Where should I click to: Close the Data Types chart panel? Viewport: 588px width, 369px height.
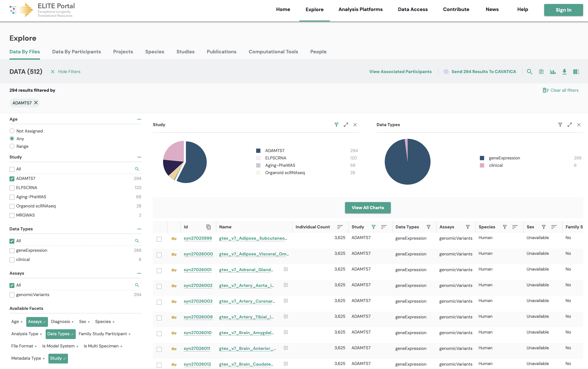tap(579, 125)
